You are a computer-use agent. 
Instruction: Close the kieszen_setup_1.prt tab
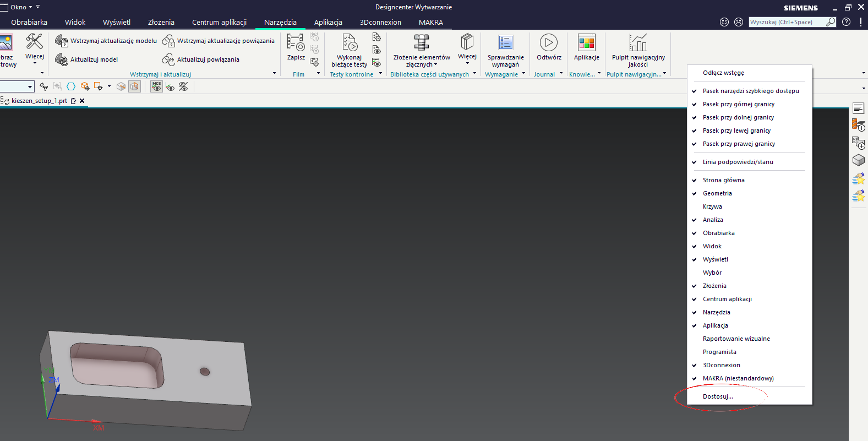point(82,101)
